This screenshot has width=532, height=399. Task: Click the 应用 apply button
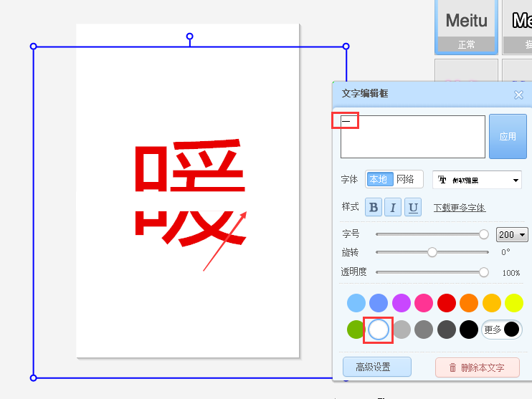(x=508, y=136)
